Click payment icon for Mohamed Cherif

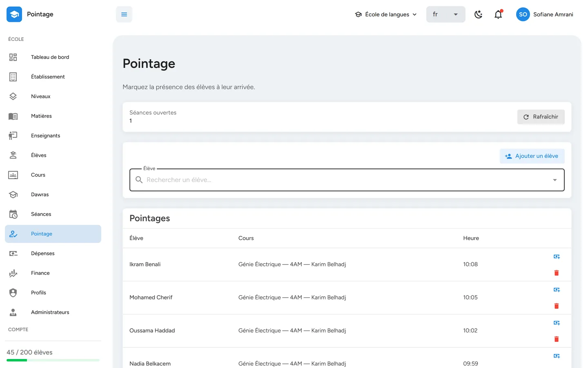click(x=557, y=290)
